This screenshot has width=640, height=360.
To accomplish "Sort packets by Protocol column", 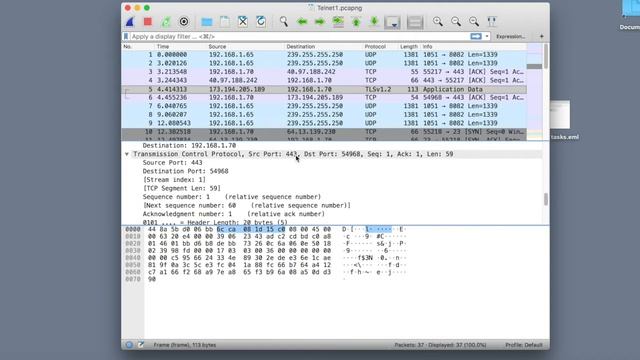I will (381, 47).
